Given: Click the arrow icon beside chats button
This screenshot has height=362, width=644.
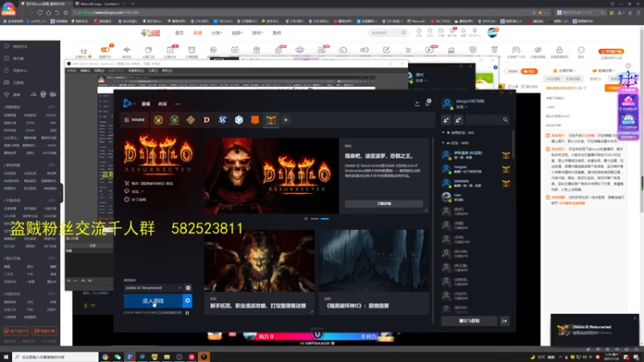Looking at the screenshot, I should [505, 321].
